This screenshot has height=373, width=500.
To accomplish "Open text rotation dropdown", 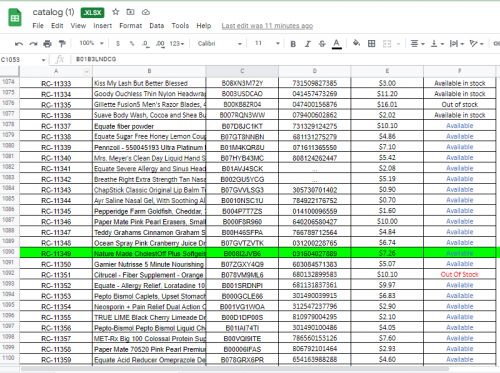I will [x=476, y=44].
